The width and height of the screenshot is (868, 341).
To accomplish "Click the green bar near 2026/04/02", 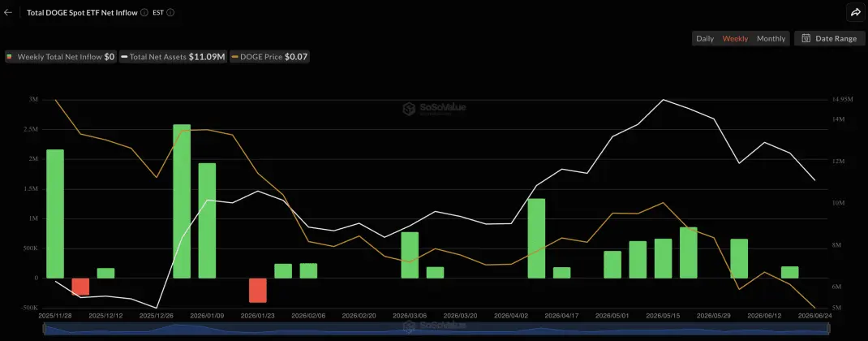I will (x=536, y=238).
